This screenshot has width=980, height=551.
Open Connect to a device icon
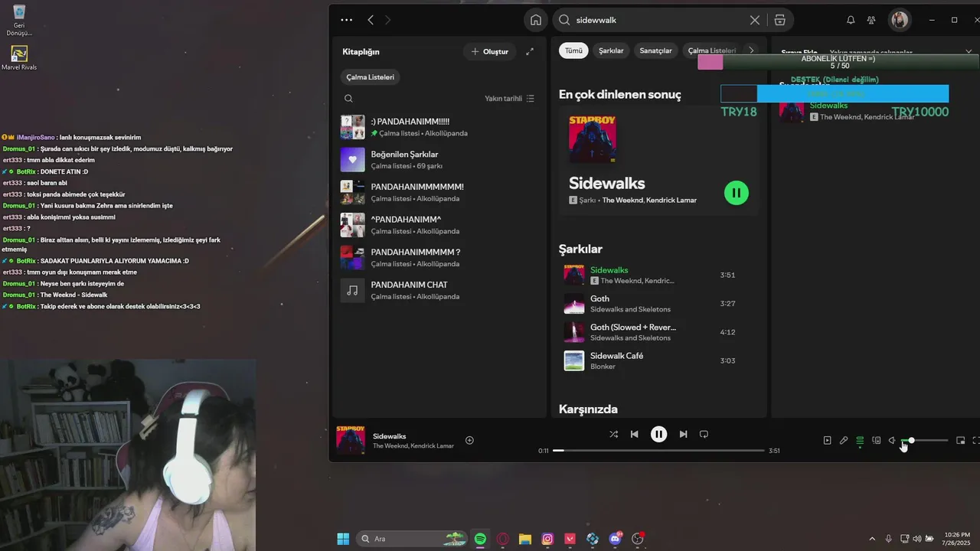click(x=877, y=440)
